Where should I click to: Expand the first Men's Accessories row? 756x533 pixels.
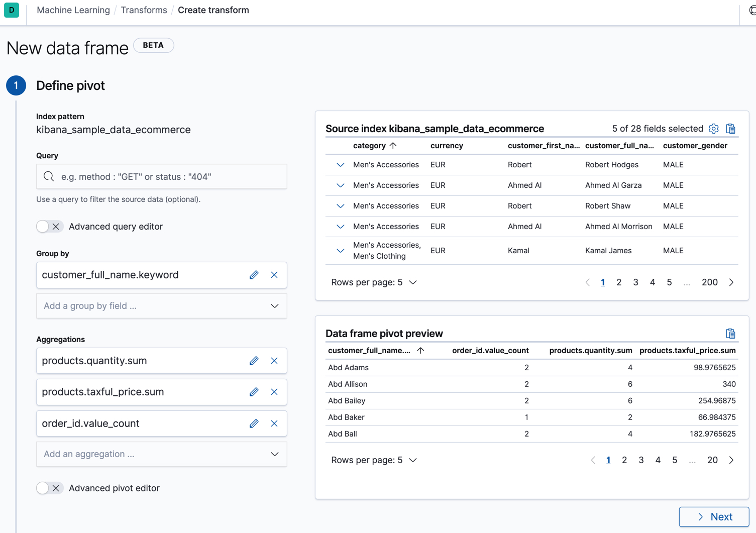[340, 164]
